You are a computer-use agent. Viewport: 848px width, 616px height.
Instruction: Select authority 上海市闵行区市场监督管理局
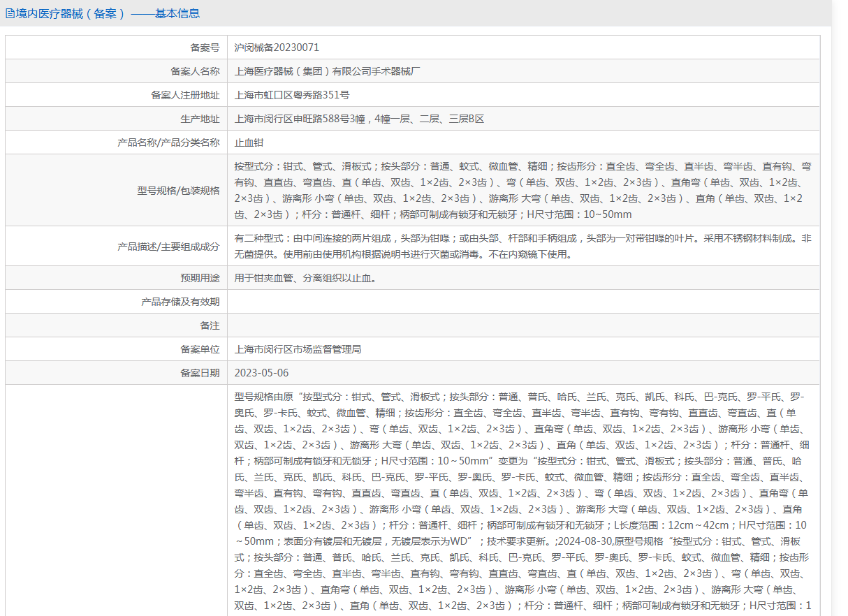pyautogui.click(x=298, y=349)
